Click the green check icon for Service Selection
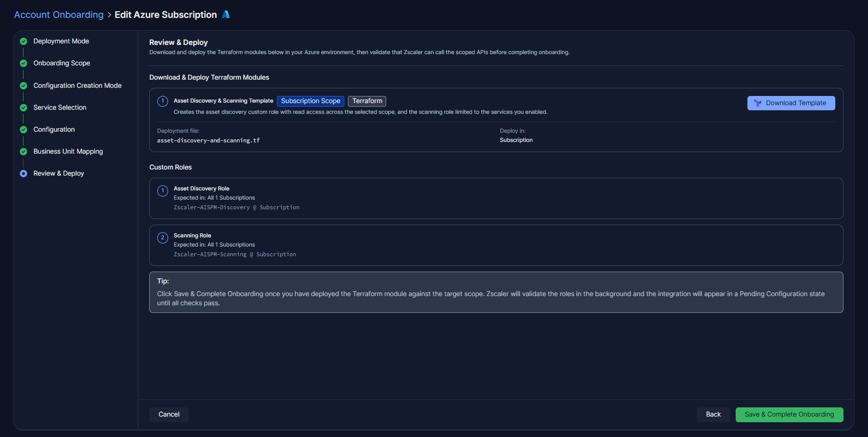Viewport: 868px width, 437px height. coord(24,108)
